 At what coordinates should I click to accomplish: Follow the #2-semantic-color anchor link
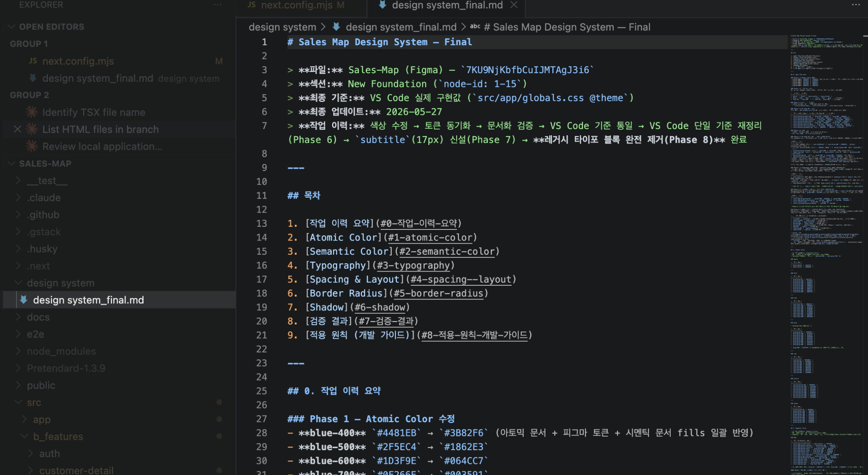tap(447, 251)
